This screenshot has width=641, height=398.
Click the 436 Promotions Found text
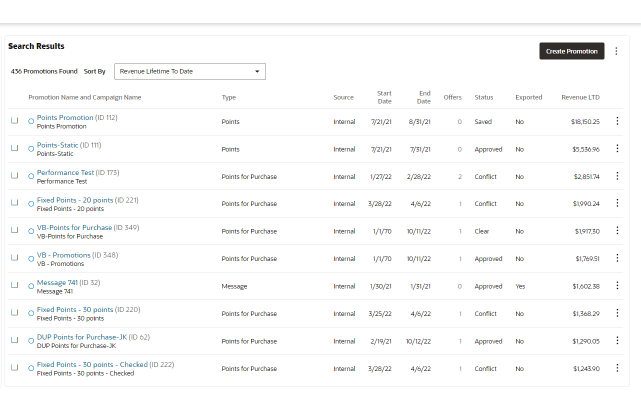44,72
